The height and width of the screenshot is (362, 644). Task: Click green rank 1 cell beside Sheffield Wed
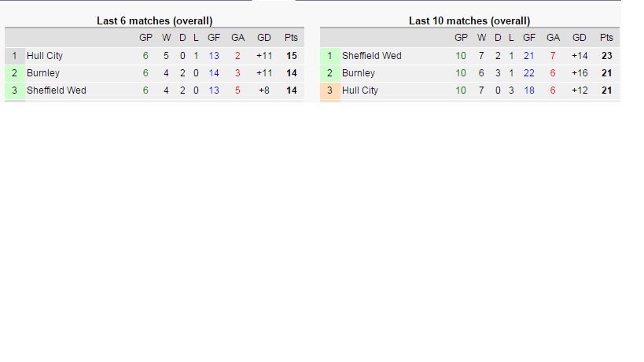pos(329,56)
